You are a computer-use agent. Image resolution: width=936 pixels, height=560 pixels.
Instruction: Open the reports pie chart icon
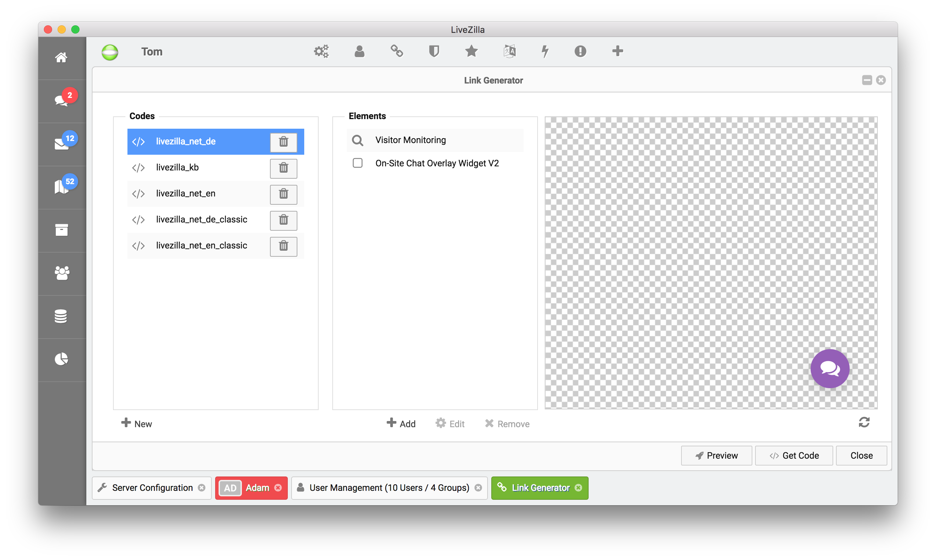tap(61, 359)
